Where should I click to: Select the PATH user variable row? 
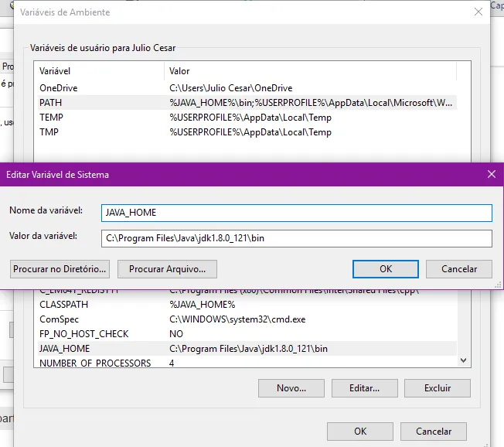51,103
